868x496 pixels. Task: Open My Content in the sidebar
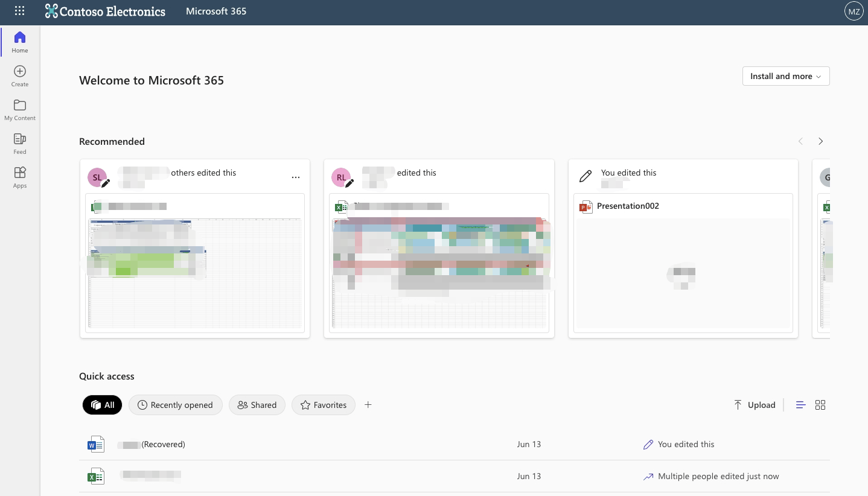point(20,110)
